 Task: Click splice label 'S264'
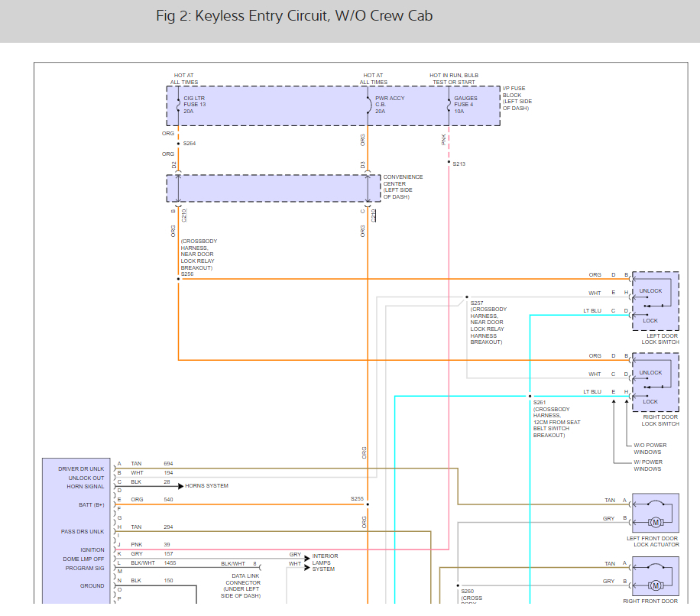tap(190, 143)
